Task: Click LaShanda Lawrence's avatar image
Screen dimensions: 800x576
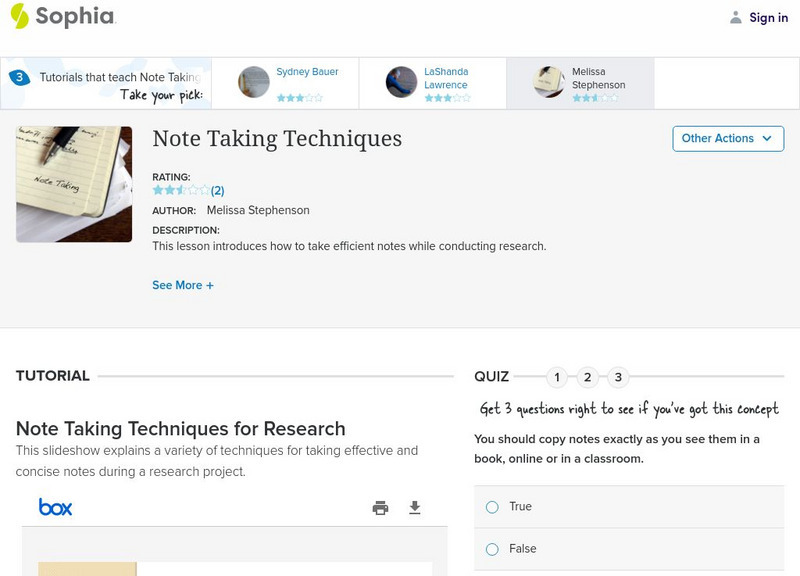Action: (401, 82)
